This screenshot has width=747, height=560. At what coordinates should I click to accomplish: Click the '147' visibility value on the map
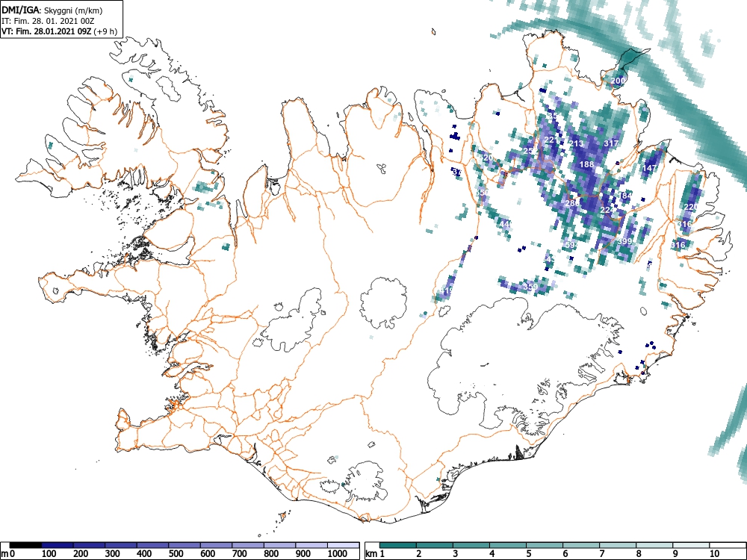(x=649, y=168)
